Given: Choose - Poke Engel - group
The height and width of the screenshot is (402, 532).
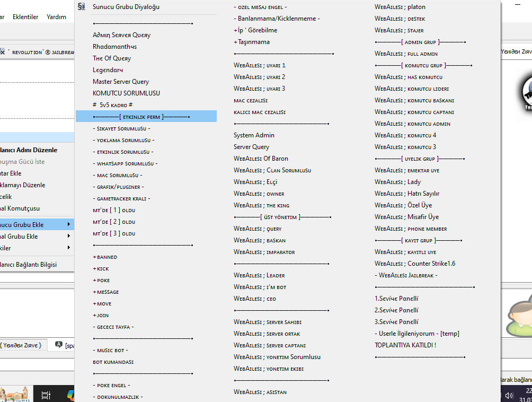Looking at the screenshot, I should point(111,386).
